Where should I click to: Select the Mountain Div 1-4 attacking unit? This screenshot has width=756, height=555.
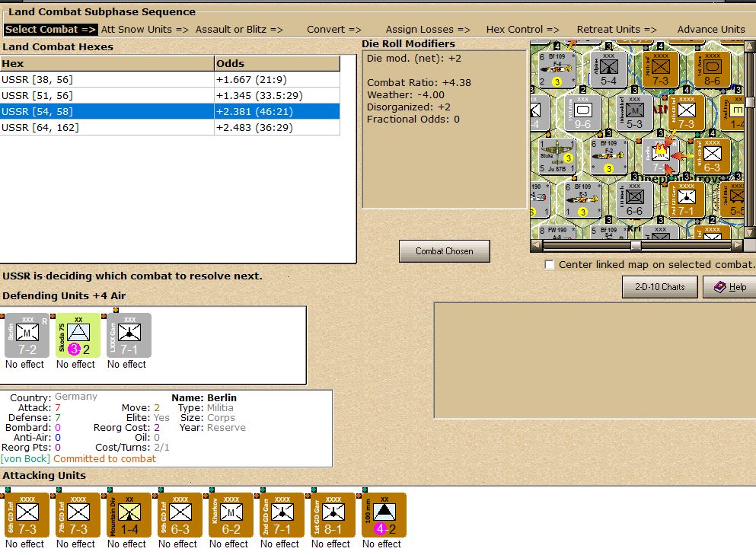pos(129,515)
